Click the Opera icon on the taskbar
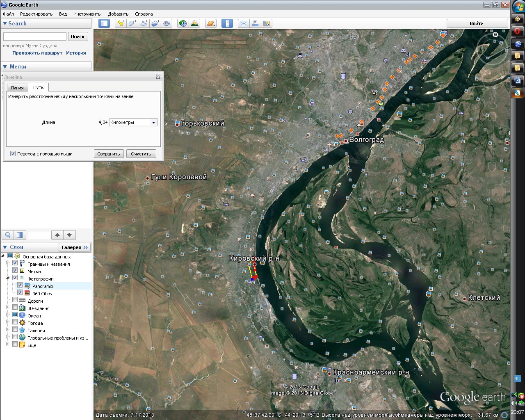 [x=518, y=31]
